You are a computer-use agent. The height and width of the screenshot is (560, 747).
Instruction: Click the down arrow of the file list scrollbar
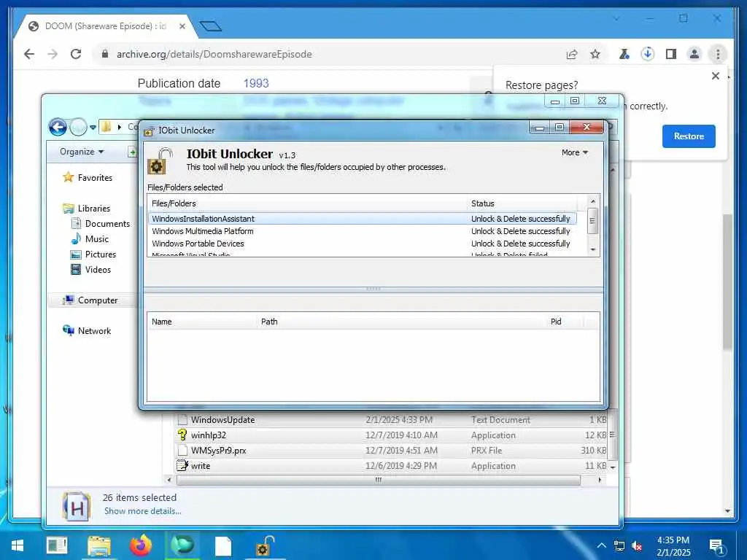(x=592, y=249)
